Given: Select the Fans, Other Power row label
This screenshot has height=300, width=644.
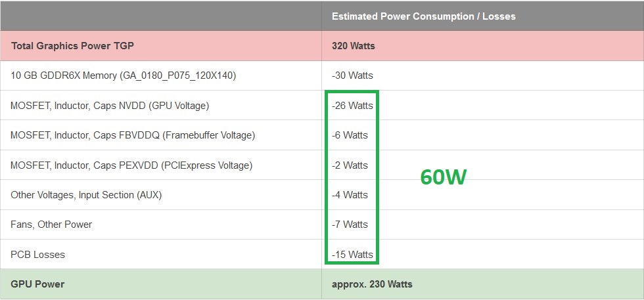Looking at the screenshot, I should 51,225.
